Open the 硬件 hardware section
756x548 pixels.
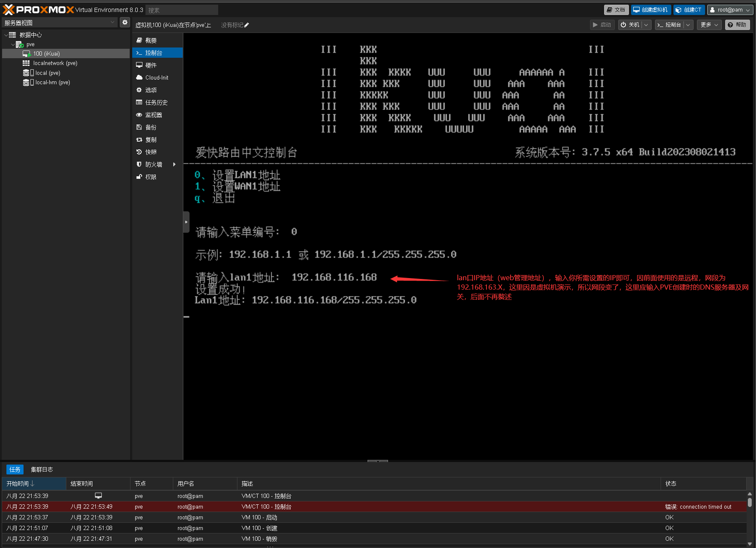tap(151, 65)
